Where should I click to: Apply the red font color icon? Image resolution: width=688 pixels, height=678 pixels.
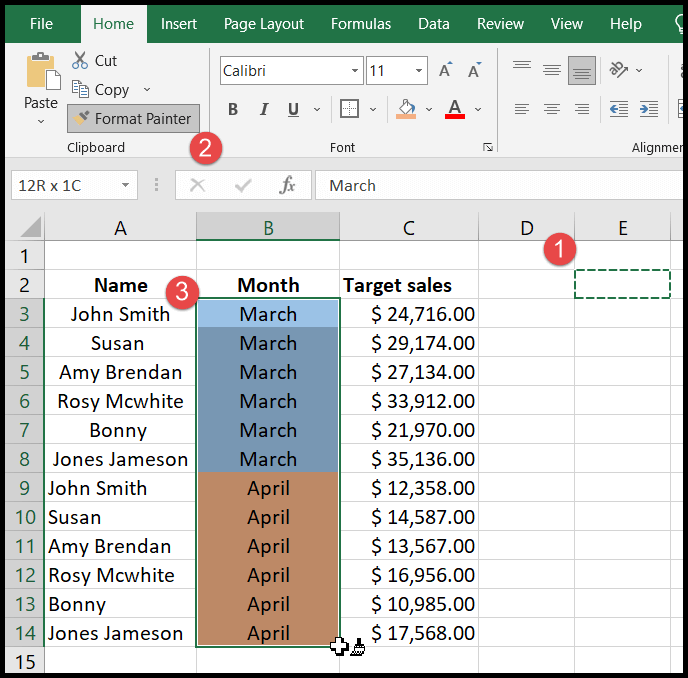pyautogui.click(x=455, y=109)
